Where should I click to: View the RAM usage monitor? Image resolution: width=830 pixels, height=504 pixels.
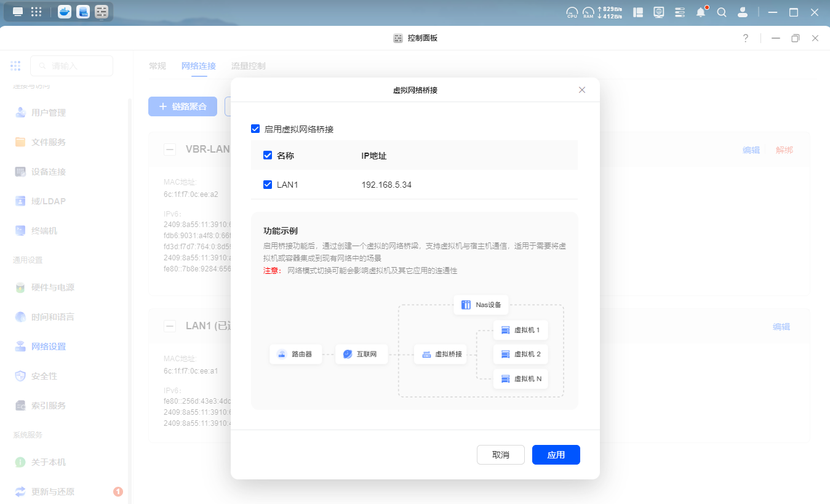coord(588,12)
